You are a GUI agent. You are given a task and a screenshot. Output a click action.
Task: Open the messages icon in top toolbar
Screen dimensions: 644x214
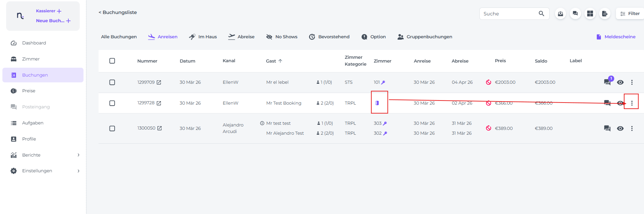point(575,14)
